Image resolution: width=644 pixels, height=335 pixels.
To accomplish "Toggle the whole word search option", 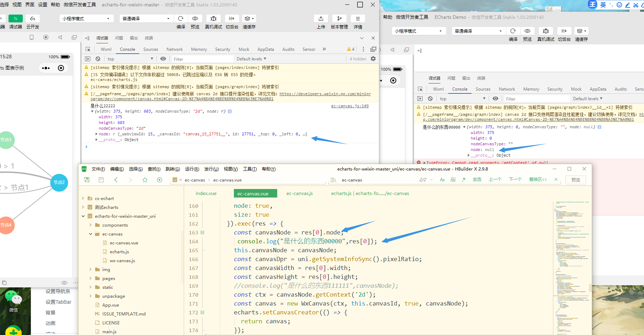I will click(453, 180).
